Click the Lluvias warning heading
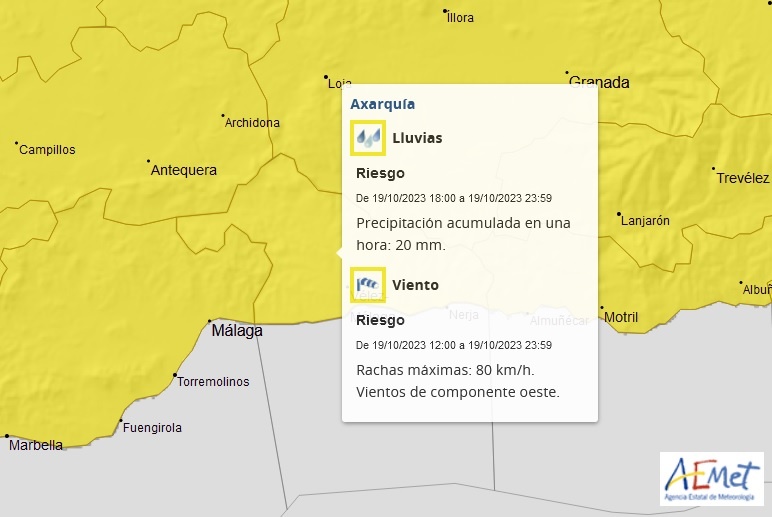772x517 pixels. click(417, 138)
